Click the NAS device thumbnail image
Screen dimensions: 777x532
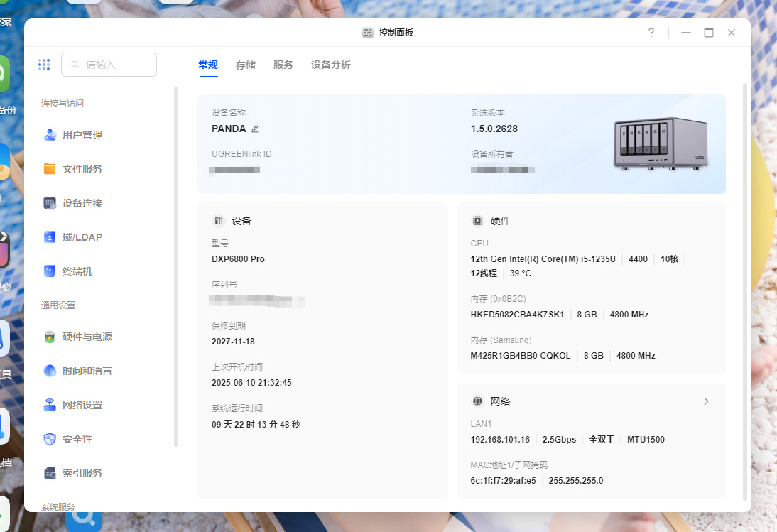tap(661, 143)
